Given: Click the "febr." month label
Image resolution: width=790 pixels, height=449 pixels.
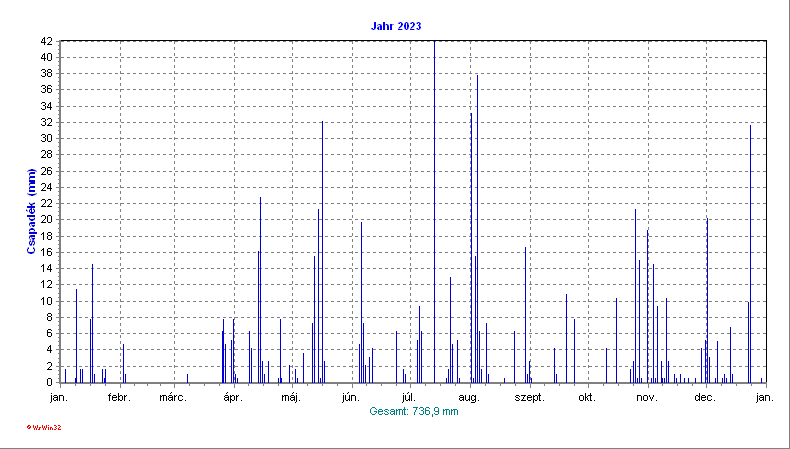Looking at the screenshot, I should (x=119, y=398).
